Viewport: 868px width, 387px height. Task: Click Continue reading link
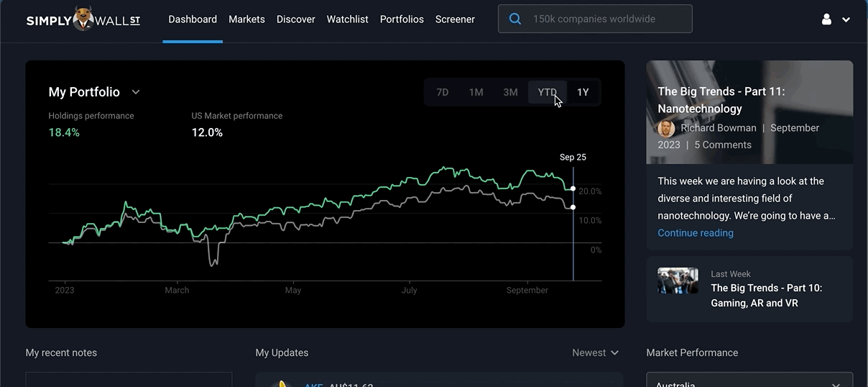pos(696,233)
